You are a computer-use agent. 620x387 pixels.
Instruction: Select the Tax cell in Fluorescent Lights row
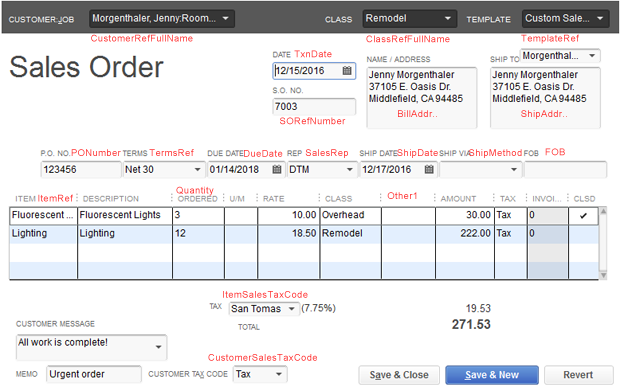[x=510, y=215]
